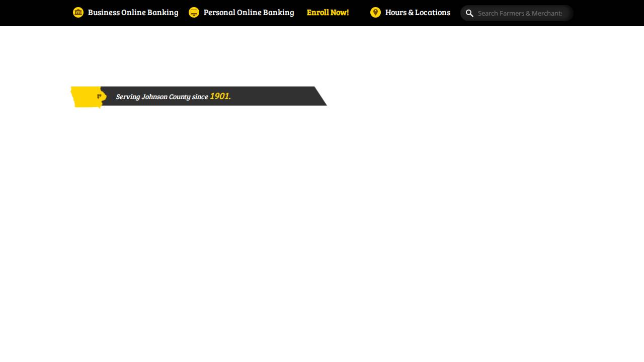The height and width of the screenshot is (362, 644).
Task: Click the magnifying glass search icon
Action: click(x=469, y=13)
